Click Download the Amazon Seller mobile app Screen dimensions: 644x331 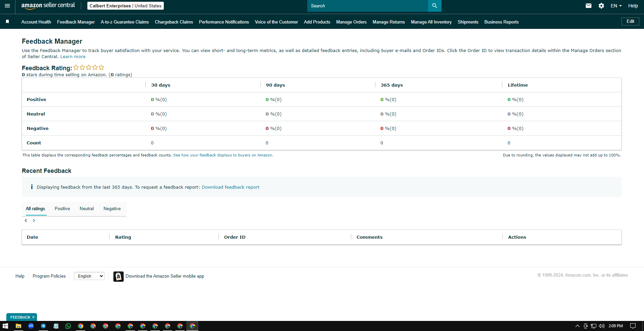165,276
